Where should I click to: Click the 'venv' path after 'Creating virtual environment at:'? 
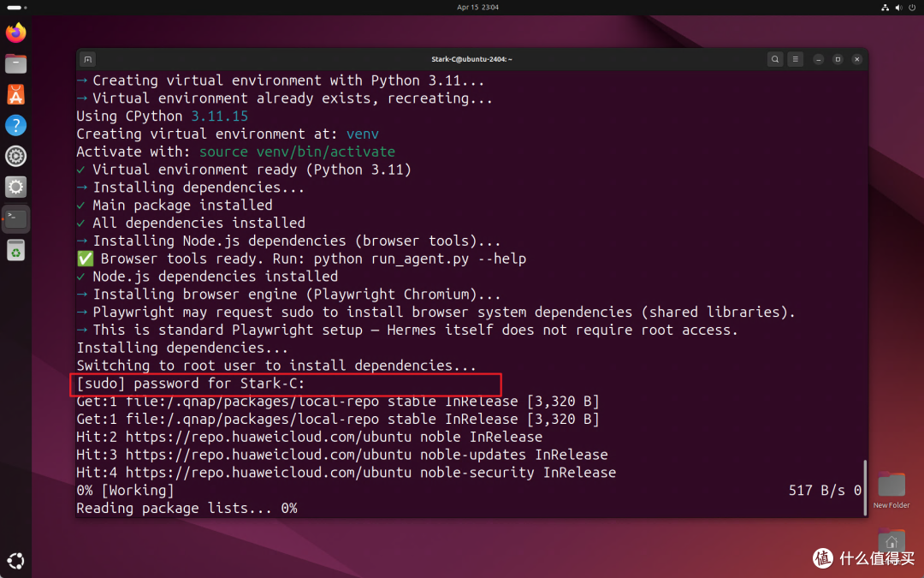coord(363,134)
